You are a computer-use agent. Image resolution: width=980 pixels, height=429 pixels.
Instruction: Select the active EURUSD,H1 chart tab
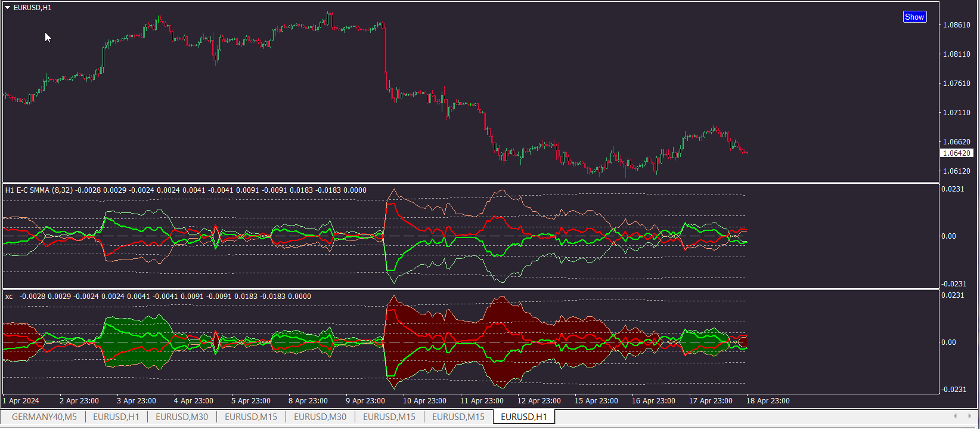(x=524, y=416)
